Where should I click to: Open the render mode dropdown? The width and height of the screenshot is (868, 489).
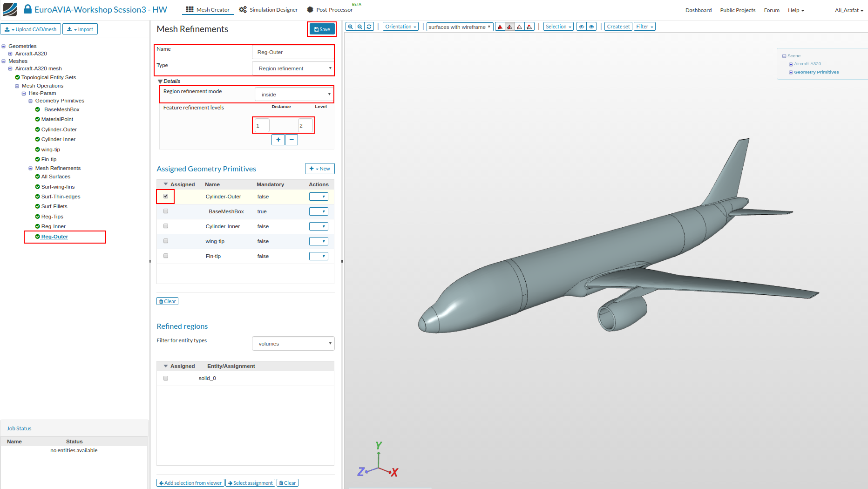[x=460, y=27]
